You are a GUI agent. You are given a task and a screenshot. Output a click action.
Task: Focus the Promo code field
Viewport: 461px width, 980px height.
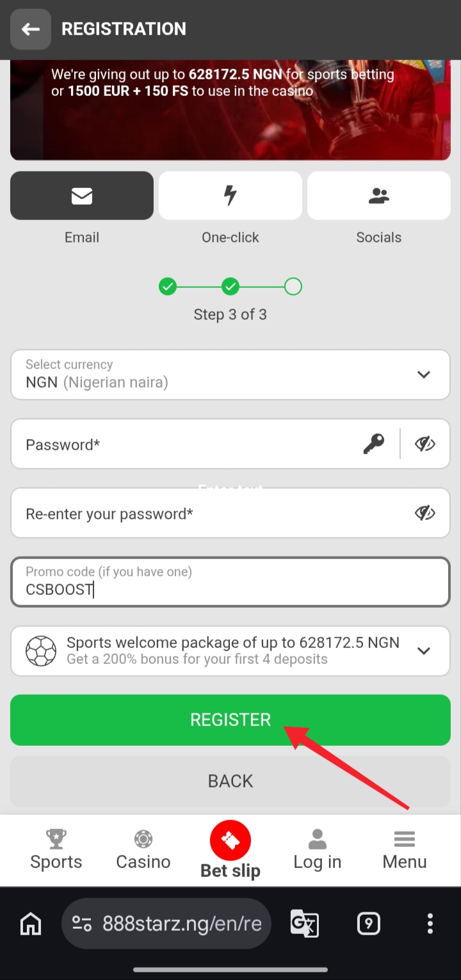230,582
